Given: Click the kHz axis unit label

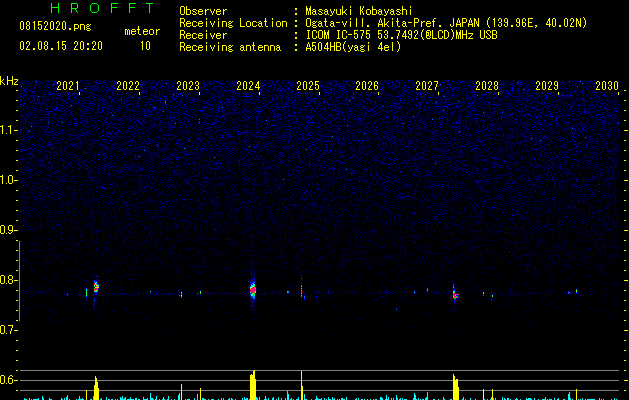Looking at the screenshot, I should click(9, 81).
